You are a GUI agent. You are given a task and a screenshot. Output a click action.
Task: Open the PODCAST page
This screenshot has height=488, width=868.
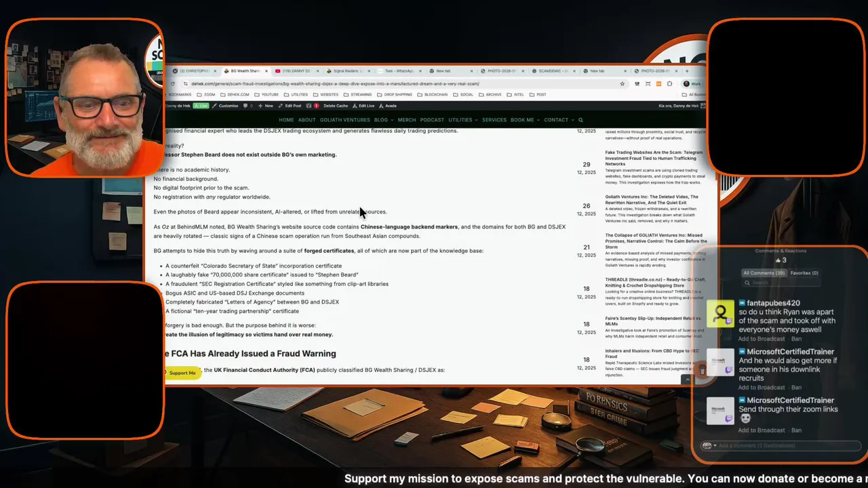coord(432,120)
